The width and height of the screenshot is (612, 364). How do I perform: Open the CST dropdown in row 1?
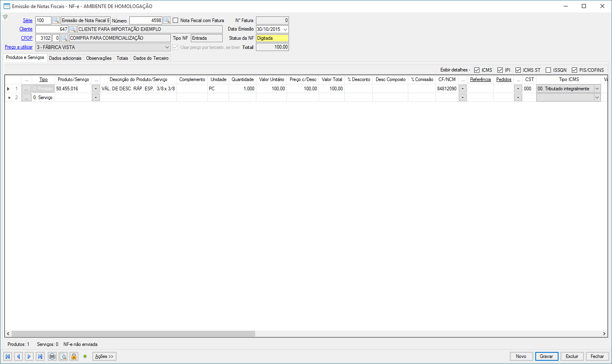(x=518, y=89)
